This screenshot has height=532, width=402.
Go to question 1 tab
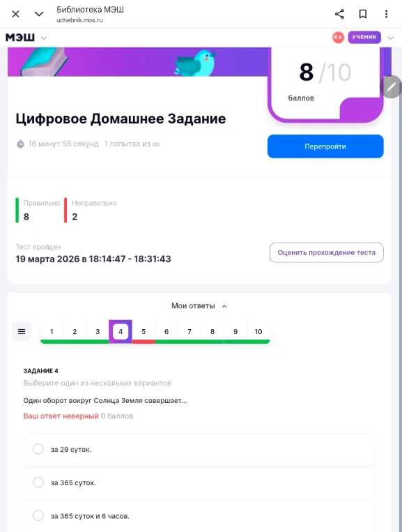(52, 331)
